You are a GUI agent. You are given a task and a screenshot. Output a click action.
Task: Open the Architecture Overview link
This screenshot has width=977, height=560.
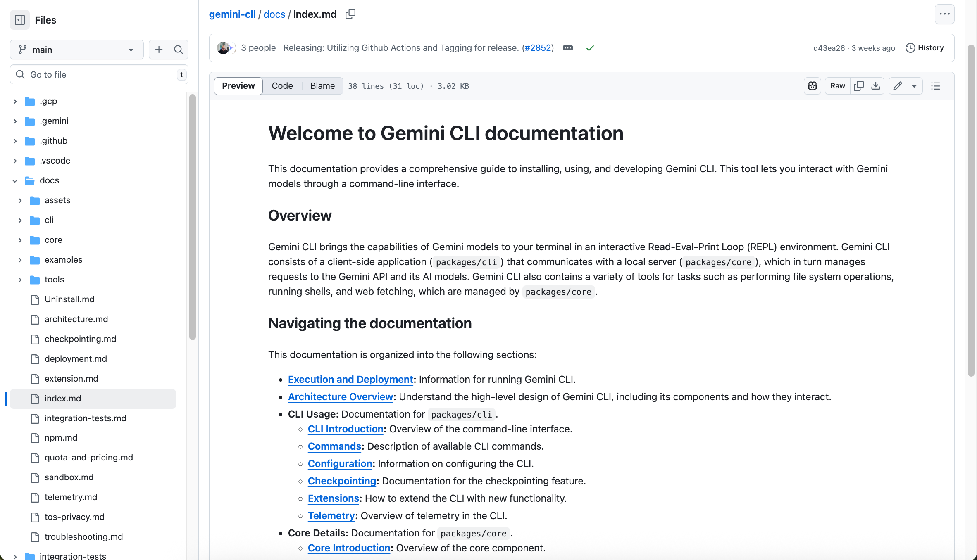coord(340,397)
